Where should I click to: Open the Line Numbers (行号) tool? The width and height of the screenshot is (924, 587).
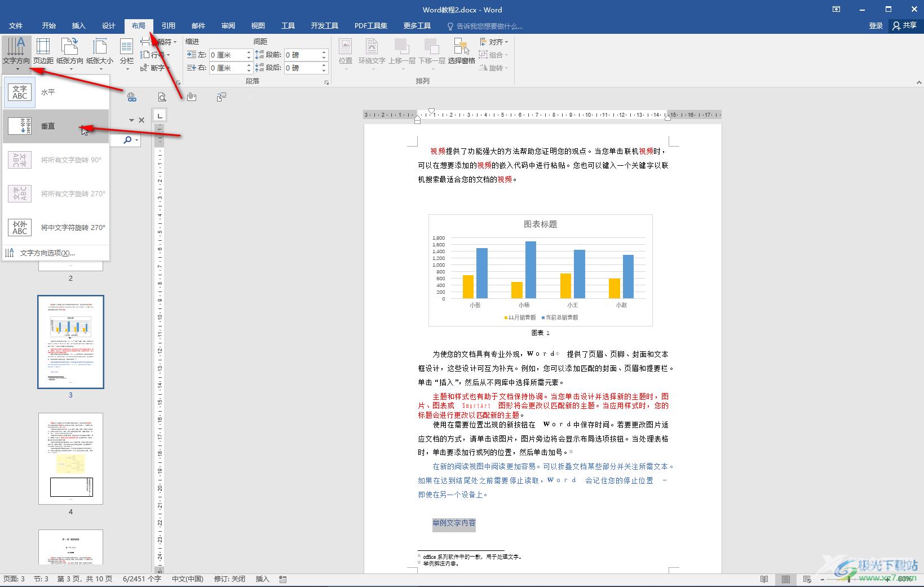click(x=155, y=55)
